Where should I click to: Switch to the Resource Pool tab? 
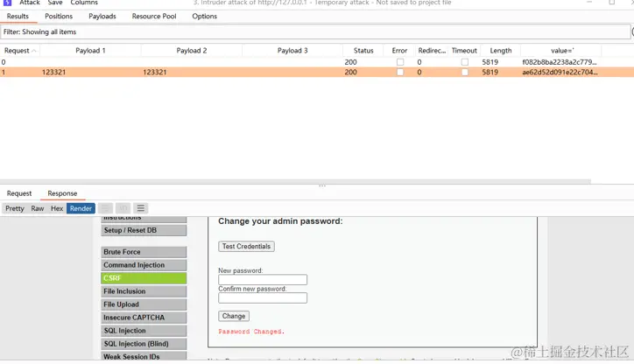pos(154,16)
